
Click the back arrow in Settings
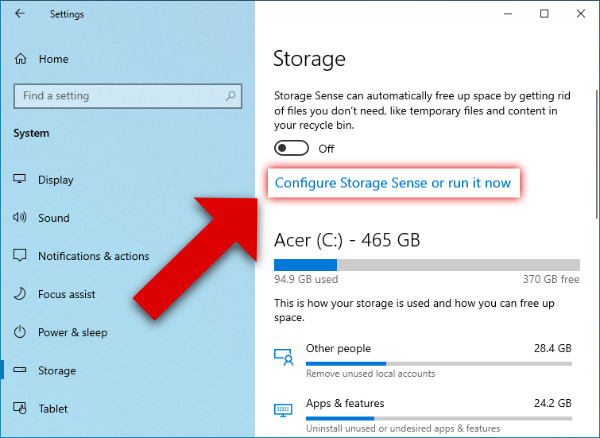[21, 14]
